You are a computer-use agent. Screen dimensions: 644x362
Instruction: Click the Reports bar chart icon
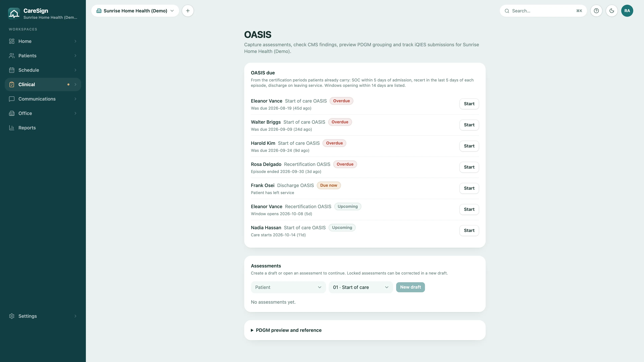pyautogui.click(x=12, y=128)
